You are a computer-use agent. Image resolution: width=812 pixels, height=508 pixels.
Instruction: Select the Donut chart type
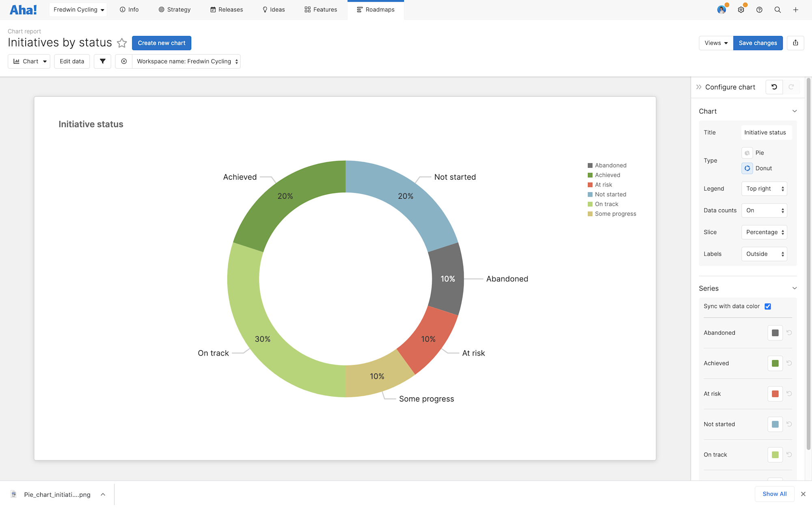[747, 168]
